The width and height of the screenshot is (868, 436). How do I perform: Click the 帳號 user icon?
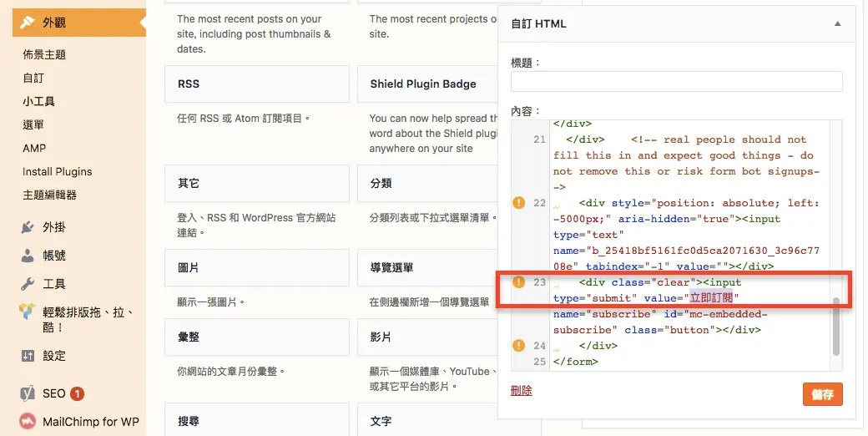pyautogui.click(x=27, y=256)
